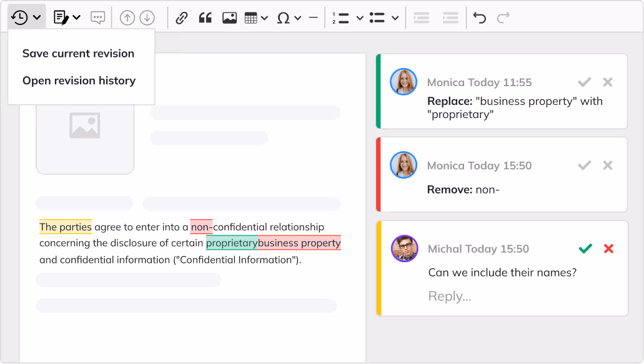644x364 pixels.
Task: Go to previous change with up arrow
Action: click(x=127, y=17)
